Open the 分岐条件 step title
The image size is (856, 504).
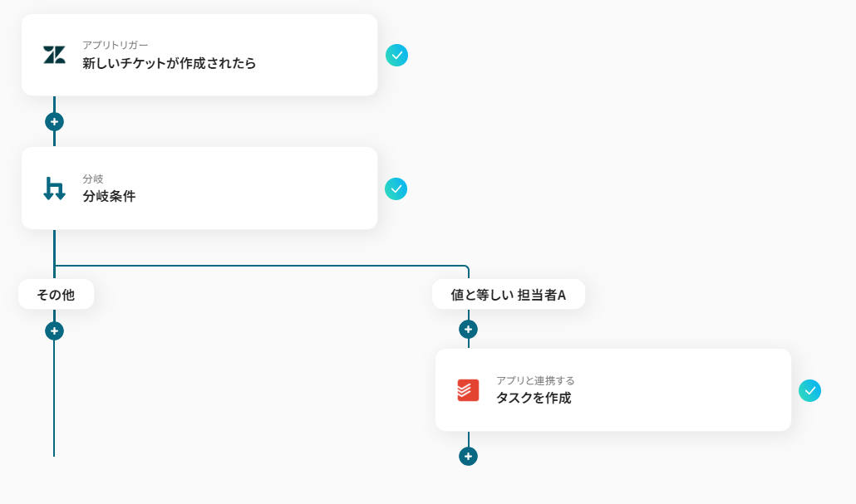click(109, 197)
